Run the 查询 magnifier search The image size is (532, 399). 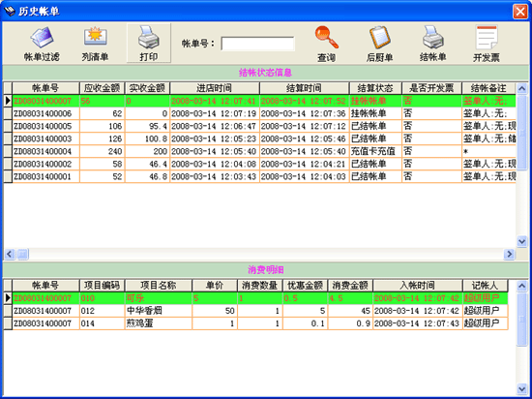tap(326, 45)
